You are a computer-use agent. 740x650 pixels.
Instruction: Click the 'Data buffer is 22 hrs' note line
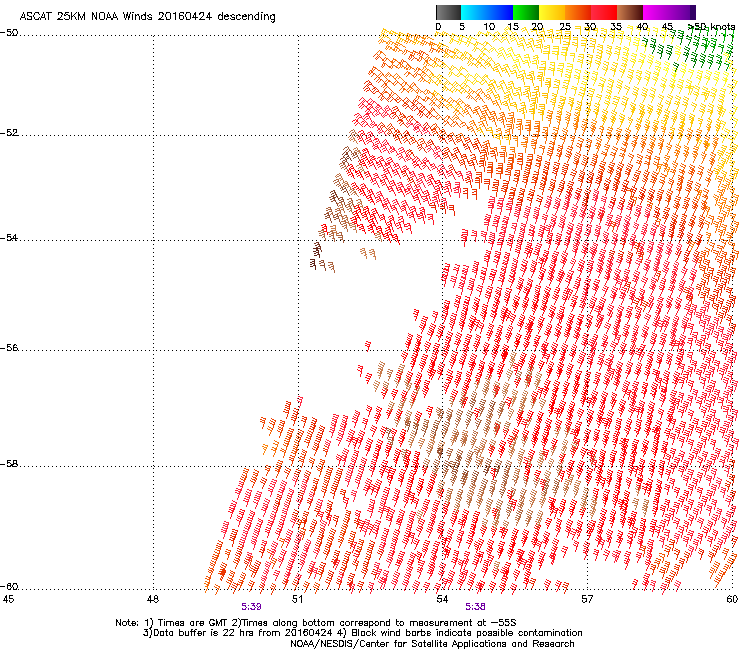click(362, 633)
